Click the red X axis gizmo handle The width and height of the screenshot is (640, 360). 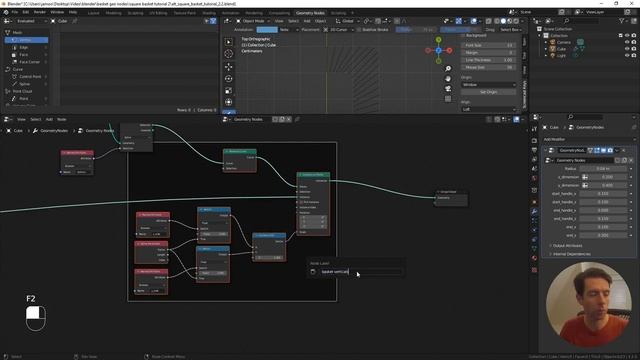449,50
